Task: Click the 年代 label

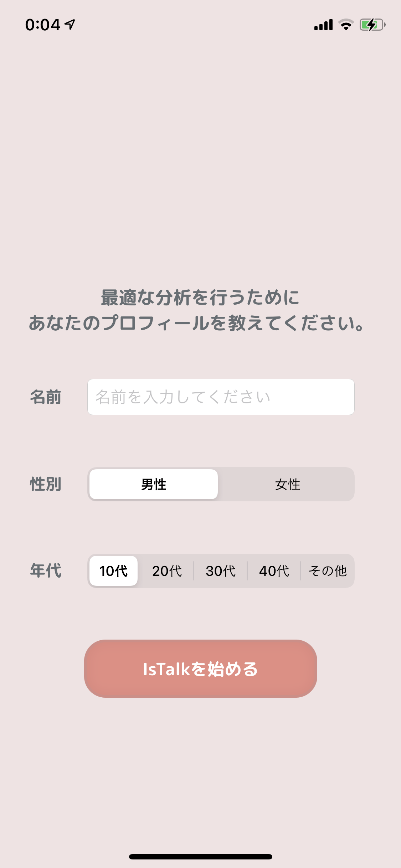Action: pyautogui.click(x=46, y=570)
